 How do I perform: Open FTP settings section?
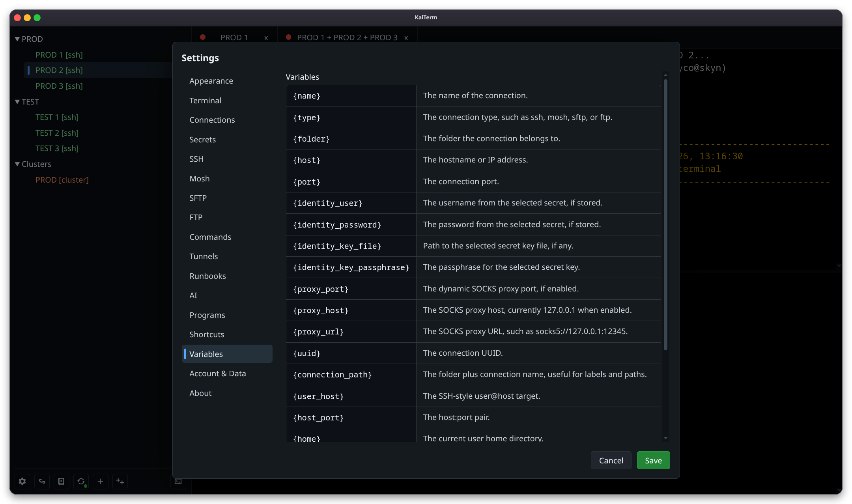pos(227,217)
